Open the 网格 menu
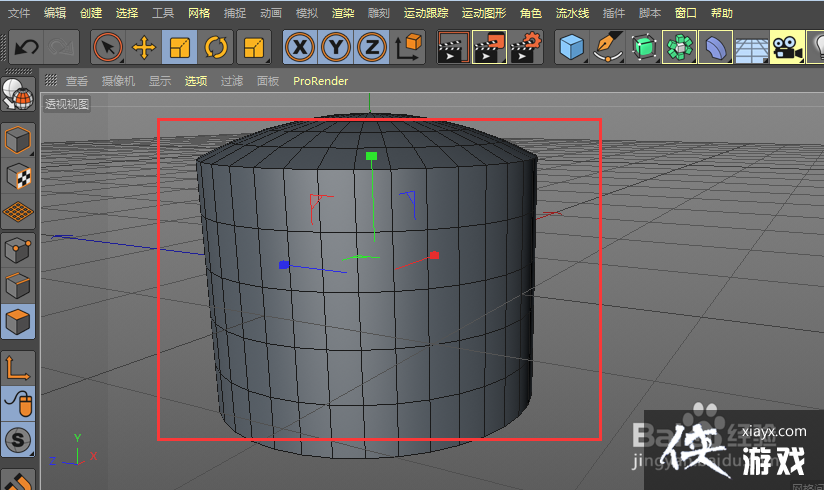The width and height of the screenshot is (824, 490). tap(199, 13)
